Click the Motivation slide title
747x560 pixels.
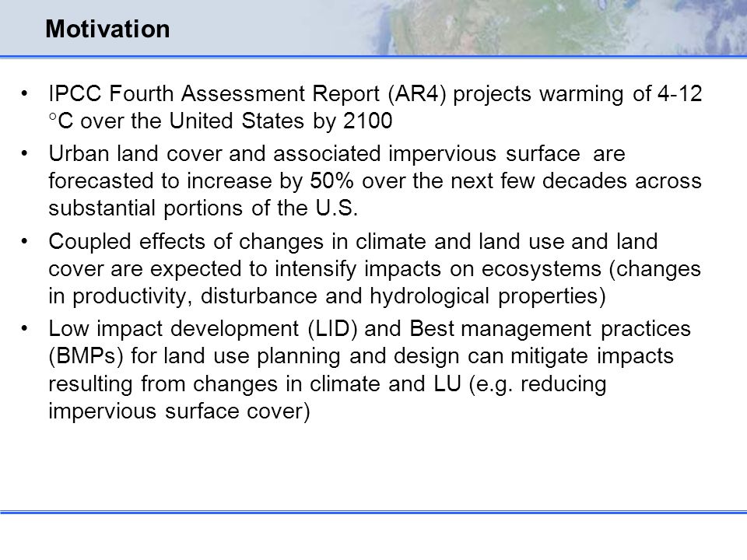point(107,29)
